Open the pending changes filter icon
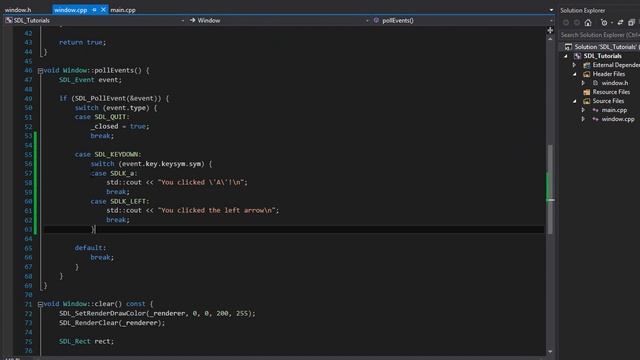The width and height of the screenshot is (640, 360). coord(604,23)
